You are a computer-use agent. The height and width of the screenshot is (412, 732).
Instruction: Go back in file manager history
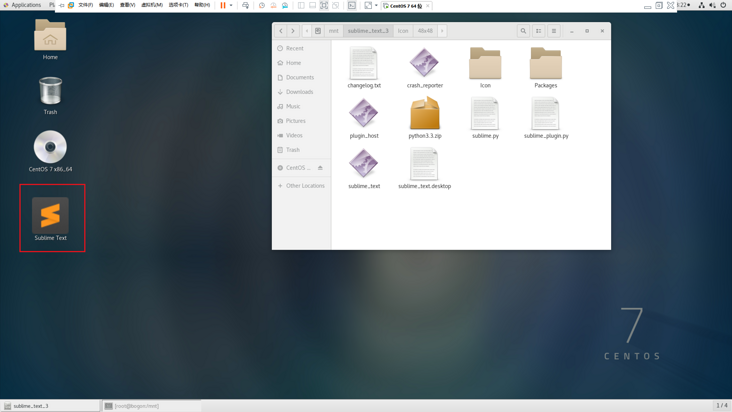[x=281, y=31]
